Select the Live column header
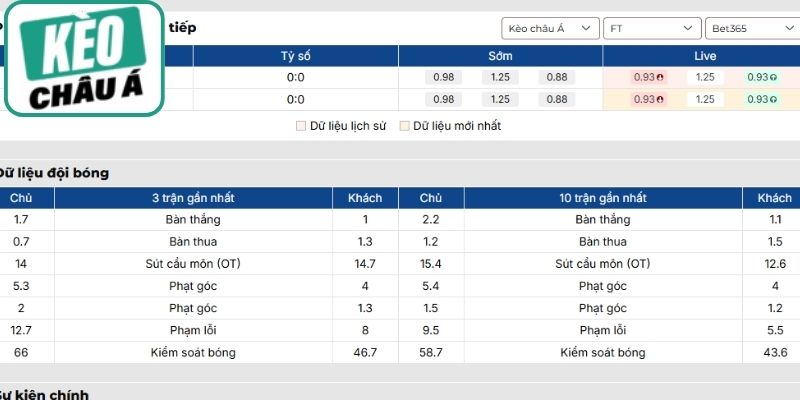800x400 pixels. [x=705, y=56]
